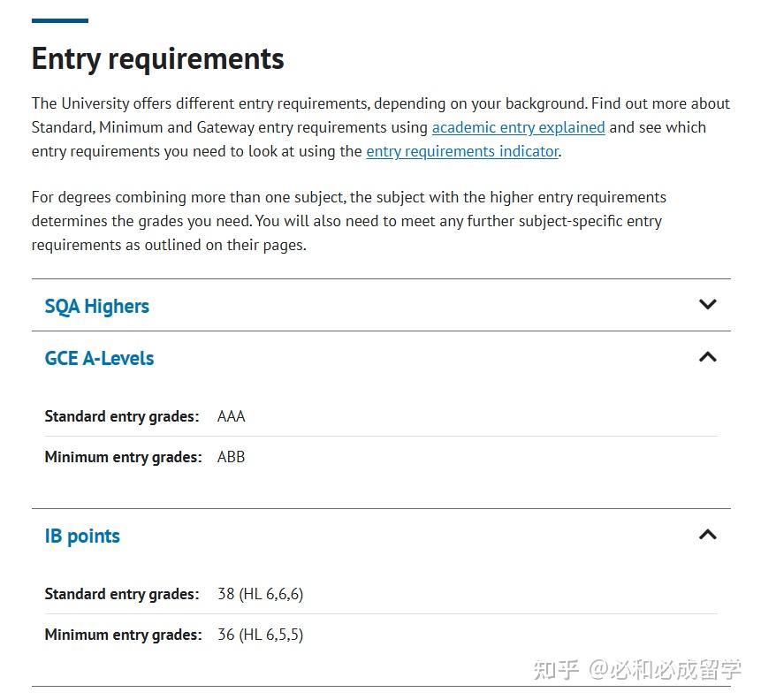The image size is (761, 700).
Task: Collapse IB points using its up chevron
Action: point(708,535)
